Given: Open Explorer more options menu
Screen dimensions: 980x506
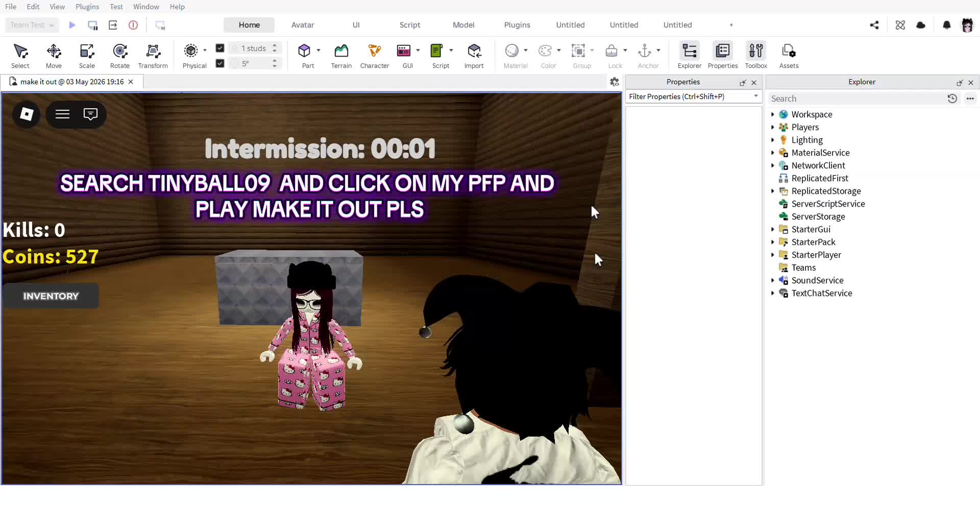Looking at the screenshot, I should pos(970,98).
